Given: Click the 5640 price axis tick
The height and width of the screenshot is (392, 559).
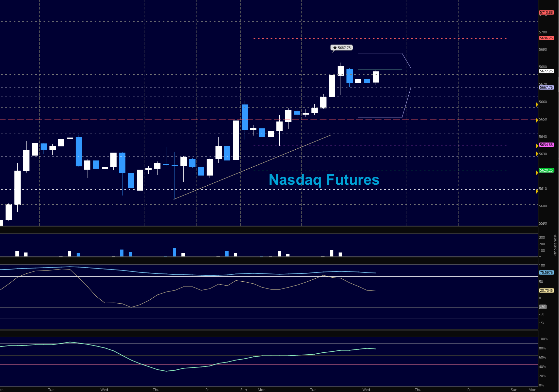Looking at the screenshot, I should (543, 137).
